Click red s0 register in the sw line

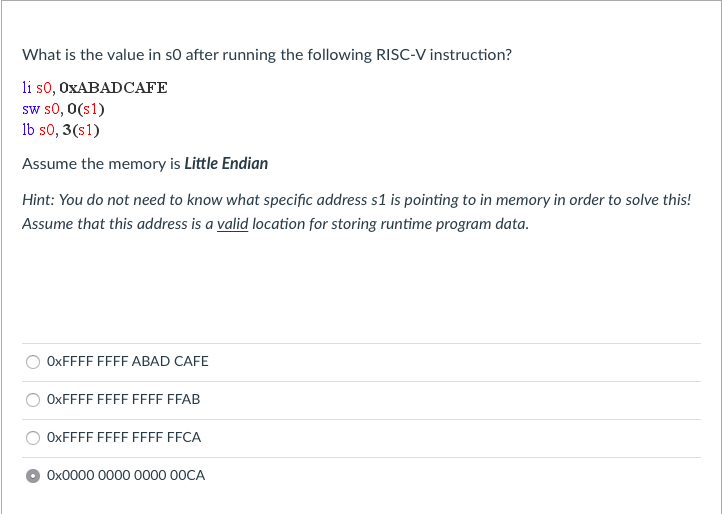pyautogui.click(x=52, y=109)
